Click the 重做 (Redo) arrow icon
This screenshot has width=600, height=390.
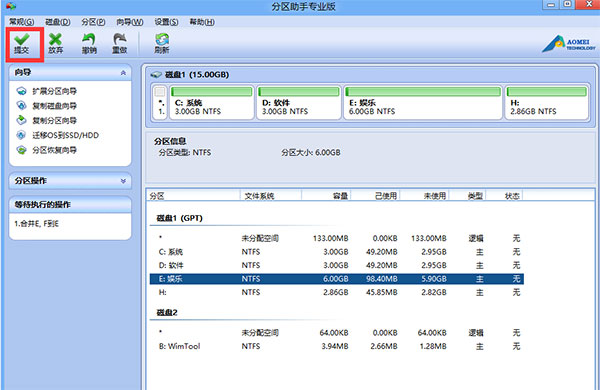coord(119,43)
